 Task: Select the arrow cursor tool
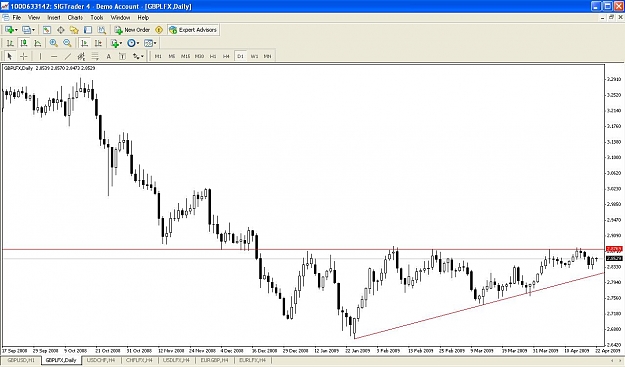[x=10, y=56]
